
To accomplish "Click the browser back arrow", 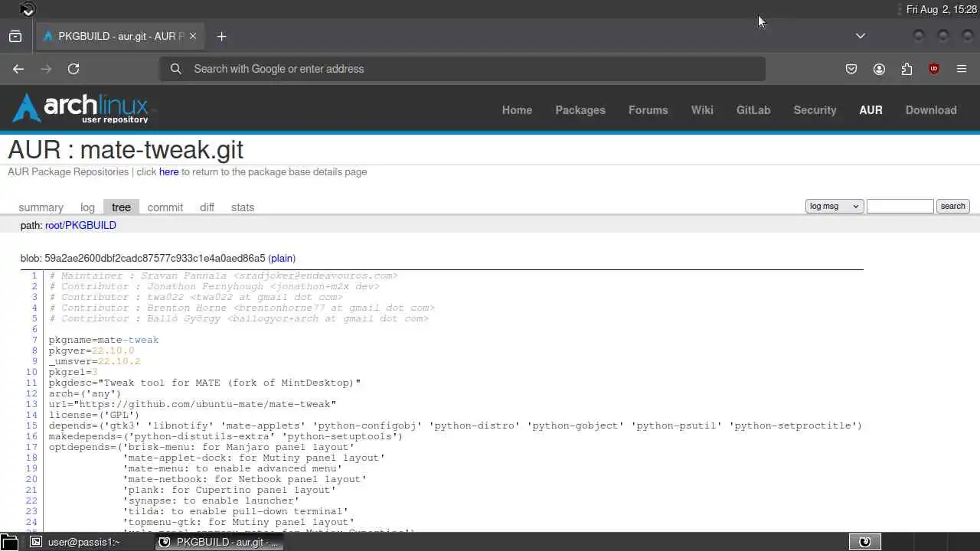I will coord(18,69).
